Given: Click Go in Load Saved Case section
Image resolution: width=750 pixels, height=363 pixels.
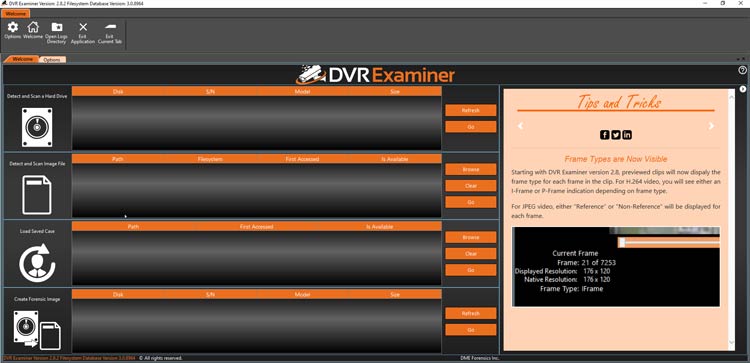Looking at the screenshot, I should [x=471, y=270].
